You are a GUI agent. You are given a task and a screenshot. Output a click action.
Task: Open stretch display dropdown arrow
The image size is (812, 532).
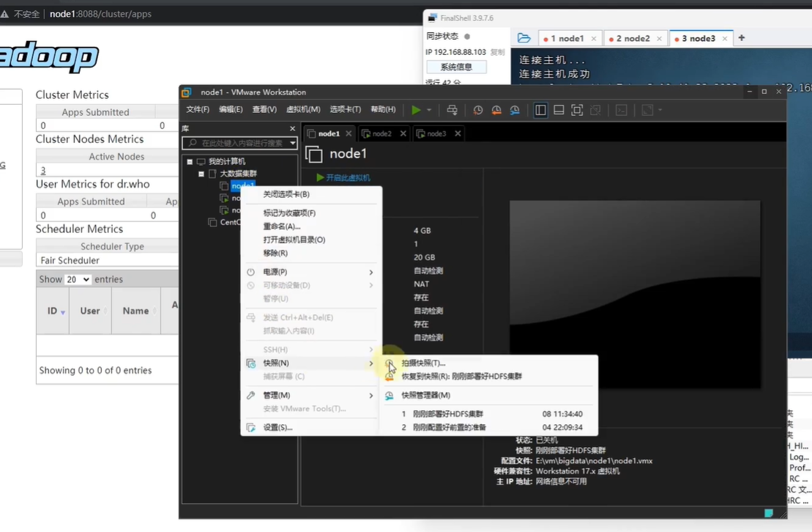[x=660, y=110]
